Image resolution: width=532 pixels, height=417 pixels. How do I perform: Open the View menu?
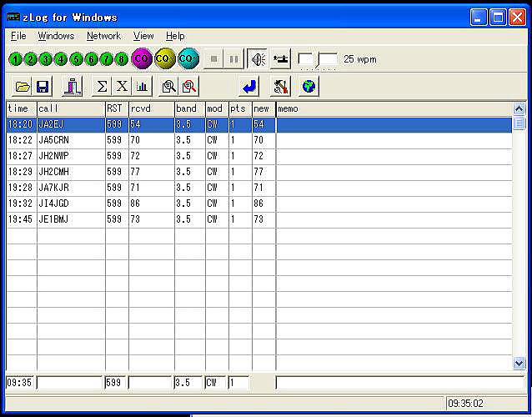click(x=143, y=36)
